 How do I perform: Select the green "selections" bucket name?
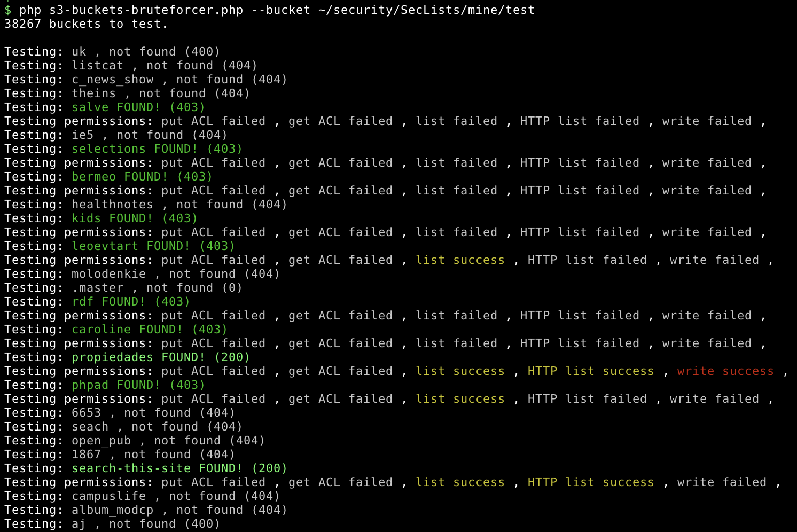click(x=108, y=149)
